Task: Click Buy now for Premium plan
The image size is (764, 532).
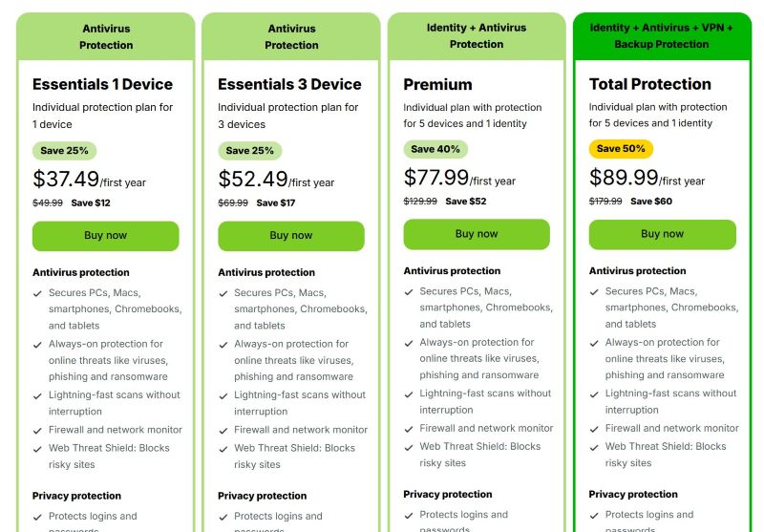Action: pyautogui.click(x=477, y=234)
